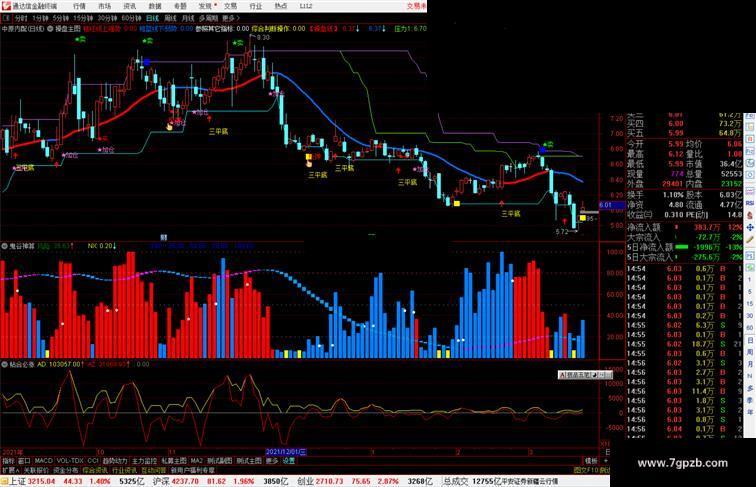Click blue move-cross icon in right sidebar
756x487 pixels.
(750, 227)
